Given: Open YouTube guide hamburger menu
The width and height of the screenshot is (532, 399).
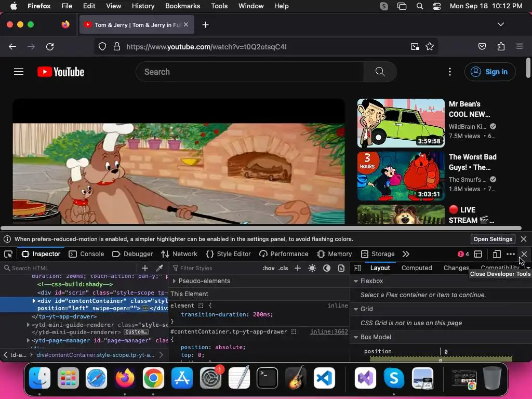Looking at the screenshot, I should point(19,72).
